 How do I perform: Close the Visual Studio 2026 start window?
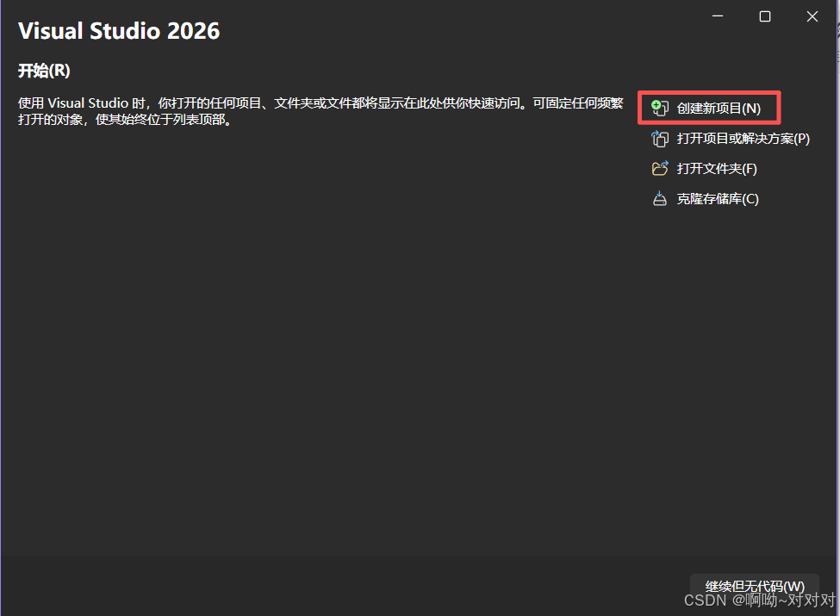pos(812,16)
